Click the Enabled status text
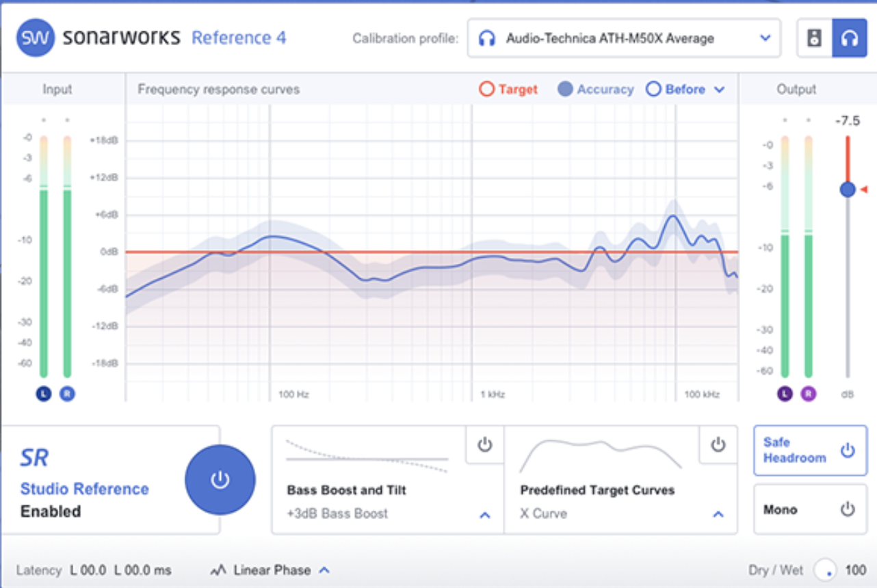The width and height of the screenshot is (877, 588). [x=51, y=511]
